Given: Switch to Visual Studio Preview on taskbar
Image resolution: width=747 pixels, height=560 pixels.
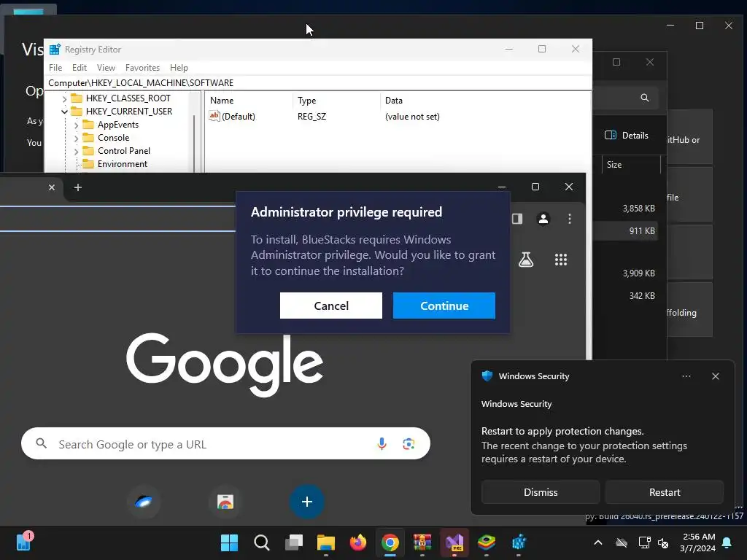Looking at the screenshot, I should (x=454, y=542).
